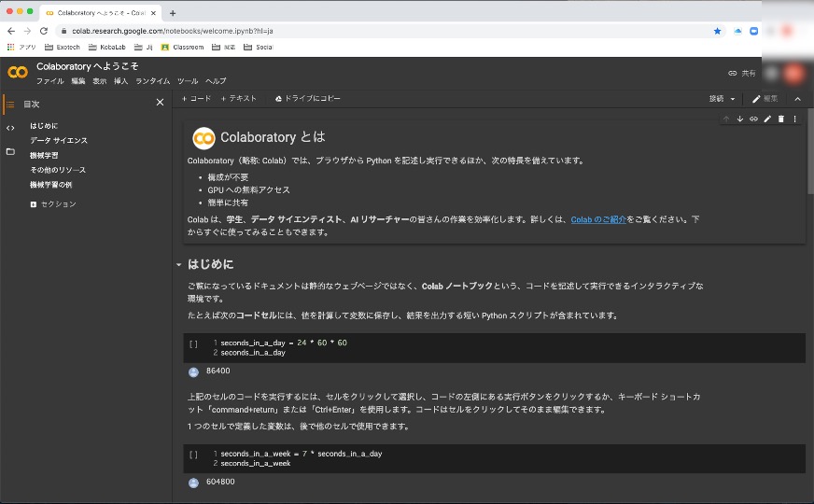The width and height of the screenshot is (814, 504).
Task: Go back with browser back arrow
Action: tap(11, 31)
